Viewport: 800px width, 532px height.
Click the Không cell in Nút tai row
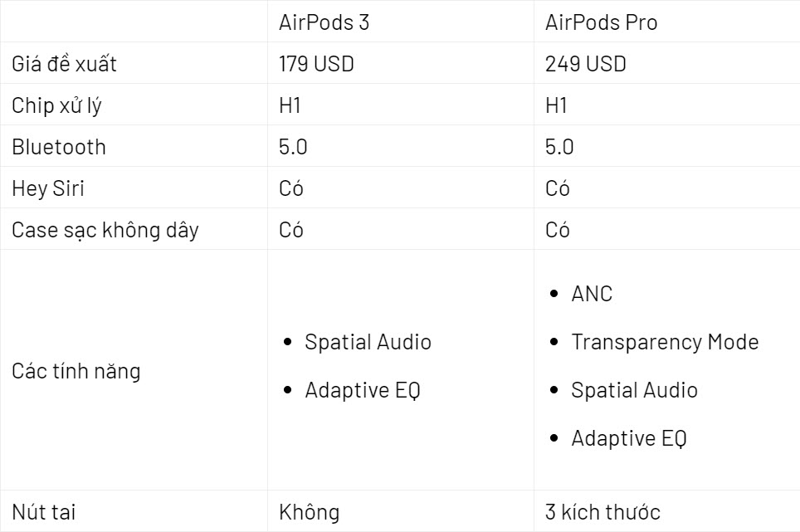pyautogui.click(x=310, y=511)
